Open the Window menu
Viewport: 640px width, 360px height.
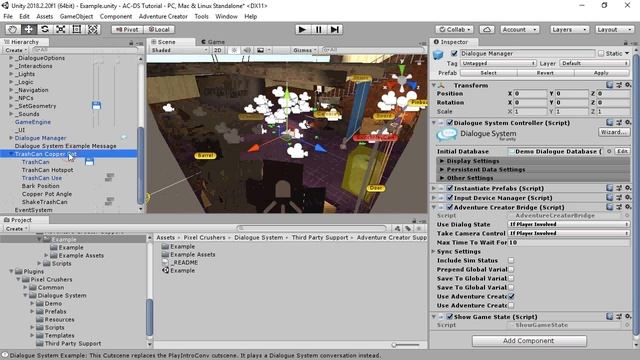point(226,16)
